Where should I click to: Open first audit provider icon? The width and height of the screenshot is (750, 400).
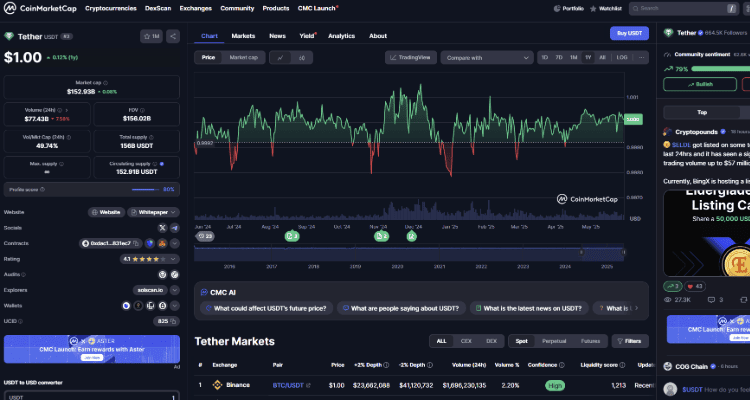pos(163,275)
